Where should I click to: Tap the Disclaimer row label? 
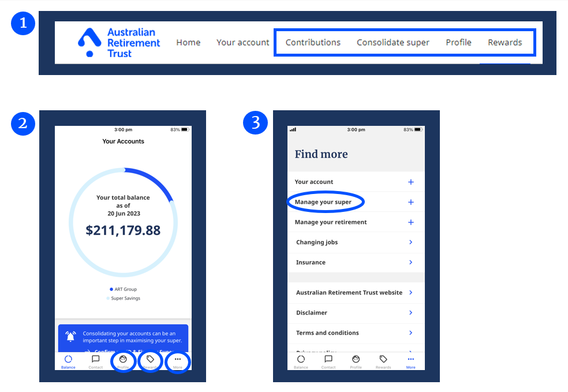pyautogui.click(x=312, y=313)
